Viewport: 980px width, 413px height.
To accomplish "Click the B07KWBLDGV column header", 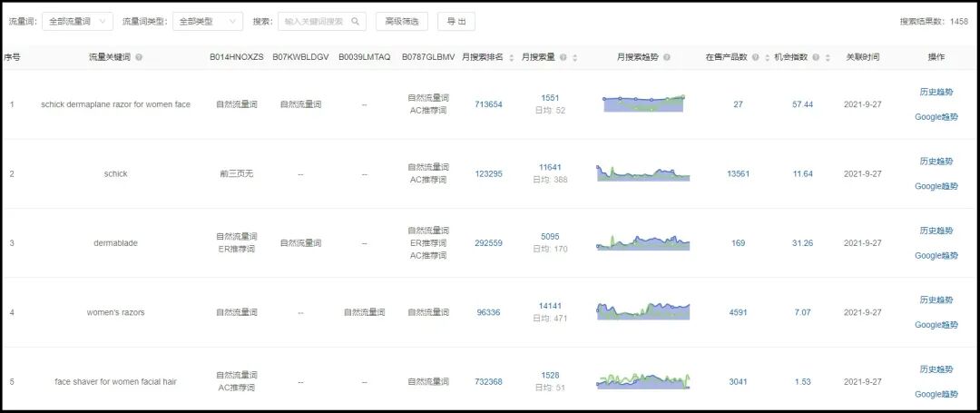I will click(x=300, y=57).
